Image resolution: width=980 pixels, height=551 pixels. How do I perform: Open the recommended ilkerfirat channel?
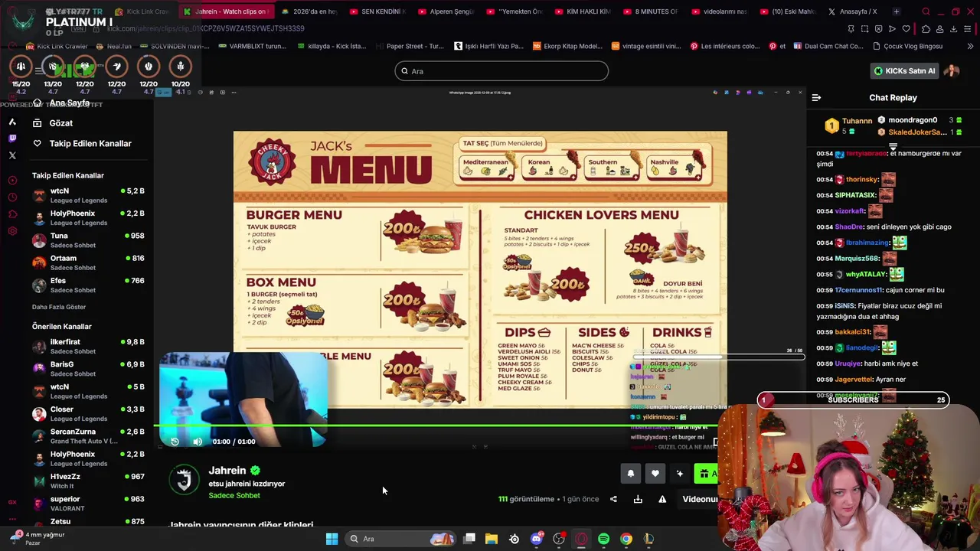[88, 346]
